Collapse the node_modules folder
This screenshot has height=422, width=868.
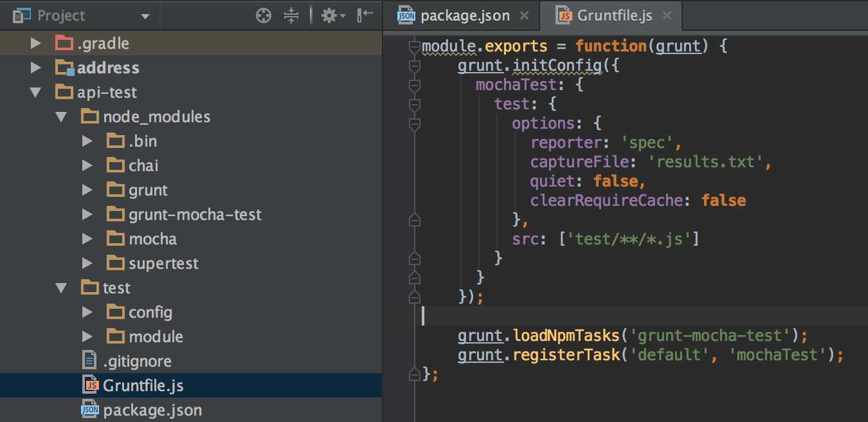(x=61, y=117)
